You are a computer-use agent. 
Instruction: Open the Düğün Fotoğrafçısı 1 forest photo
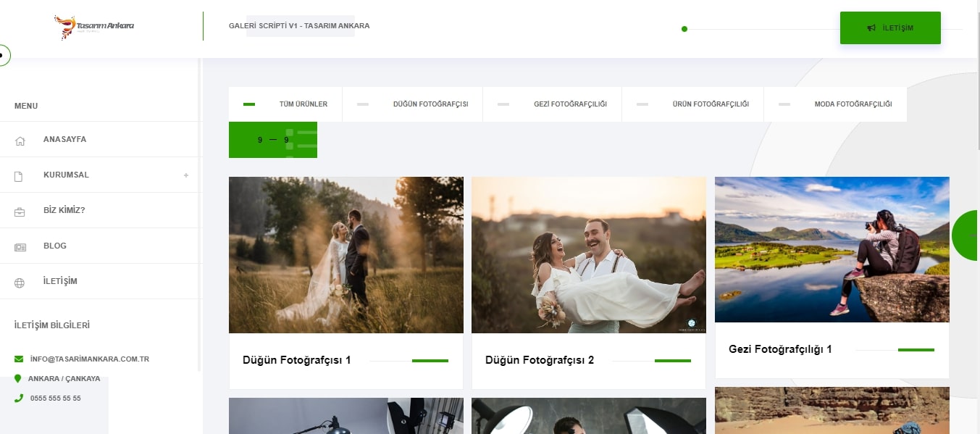click(x=346, y=255)
